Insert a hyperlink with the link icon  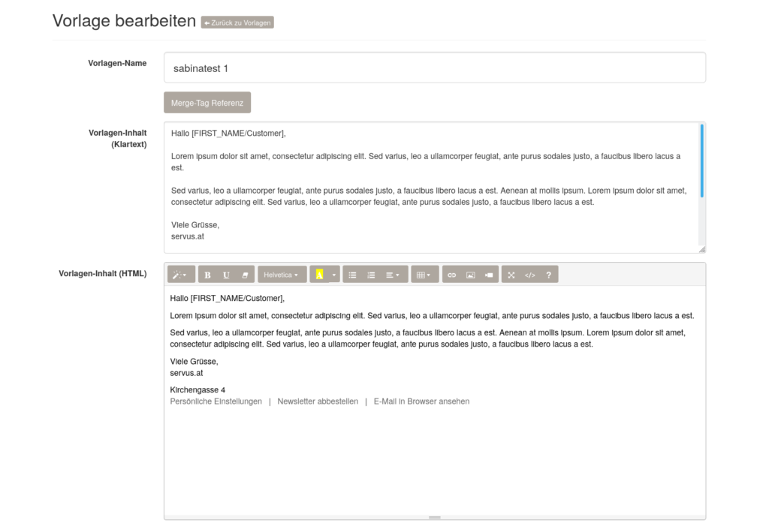[x=451, y=275]
